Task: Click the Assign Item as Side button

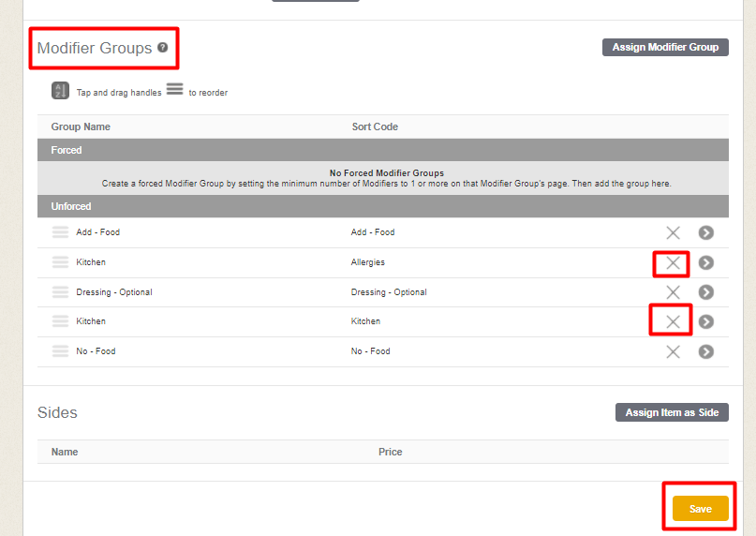Action: click(672, 412)
